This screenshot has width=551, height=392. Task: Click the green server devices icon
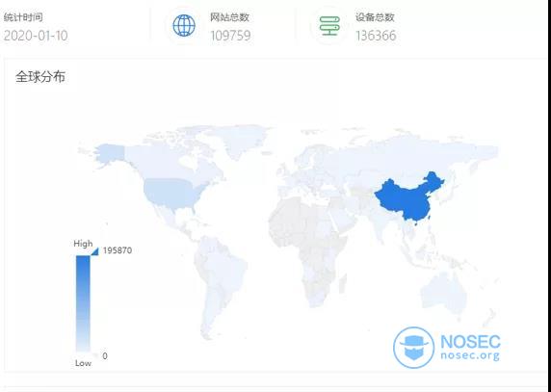coord(329,25)
